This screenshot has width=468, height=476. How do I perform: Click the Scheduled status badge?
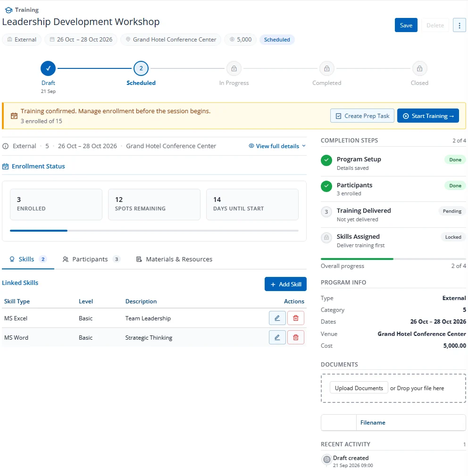point(277,40)
